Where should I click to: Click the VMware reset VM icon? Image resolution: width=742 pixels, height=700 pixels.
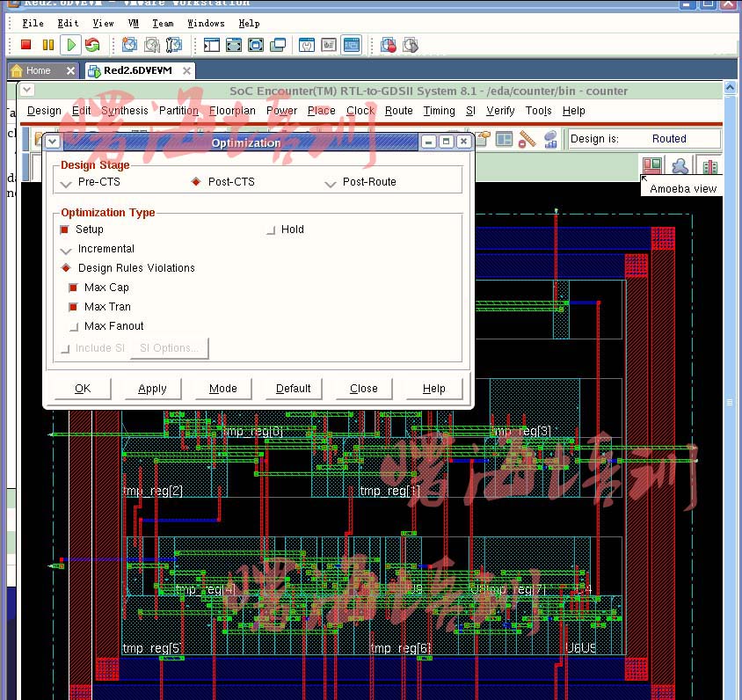[x=92, y=45]
